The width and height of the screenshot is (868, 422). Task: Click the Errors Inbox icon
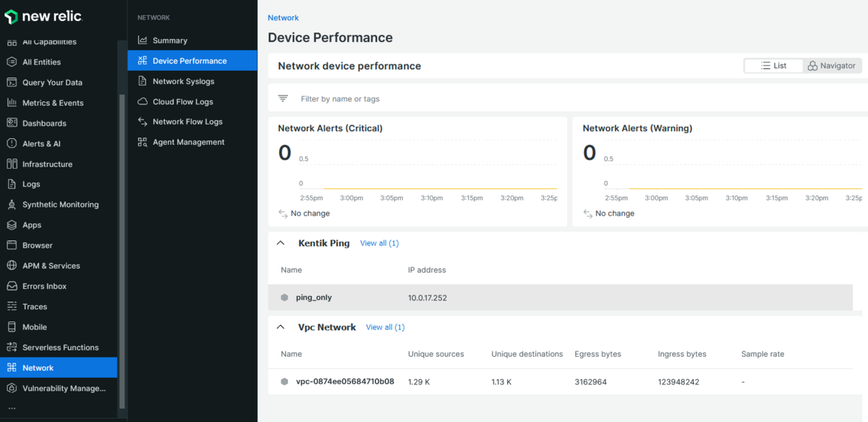[12, 286]
